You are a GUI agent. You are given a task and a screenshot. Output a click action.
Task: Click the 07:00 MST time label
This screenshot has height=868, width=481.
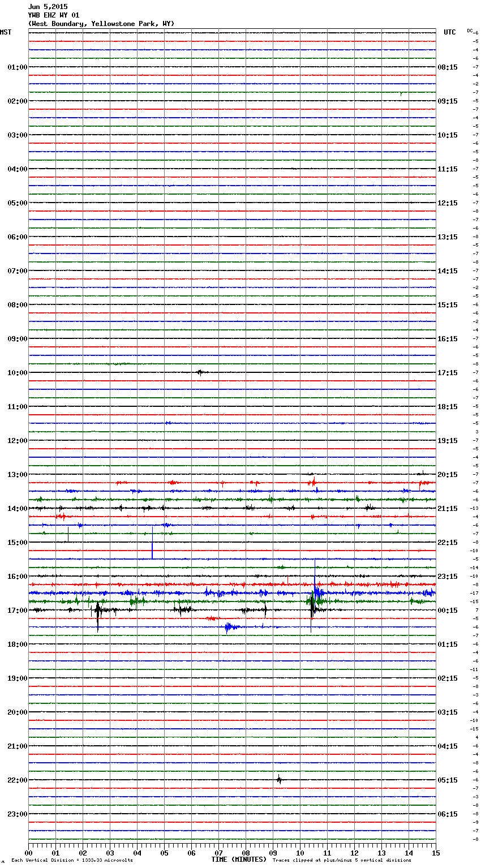(17, 271)
